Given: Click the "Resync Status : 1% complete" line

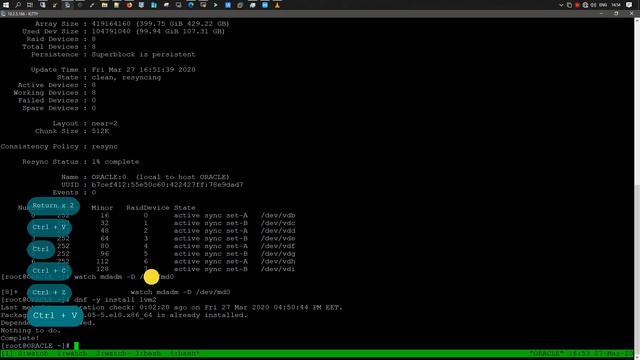Looking at the screenshot, I should pos(81,162).
